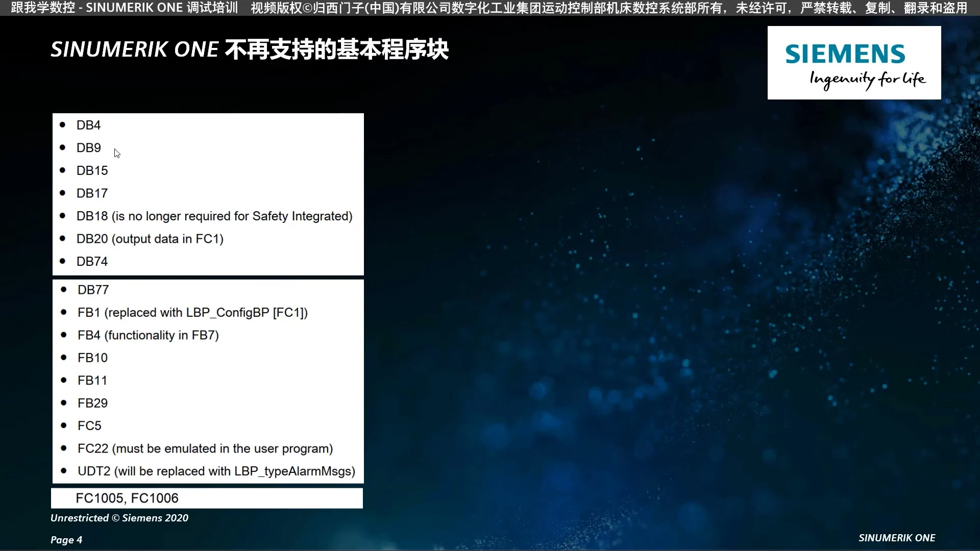Select the DB74 list entry

tap(92, 261)
